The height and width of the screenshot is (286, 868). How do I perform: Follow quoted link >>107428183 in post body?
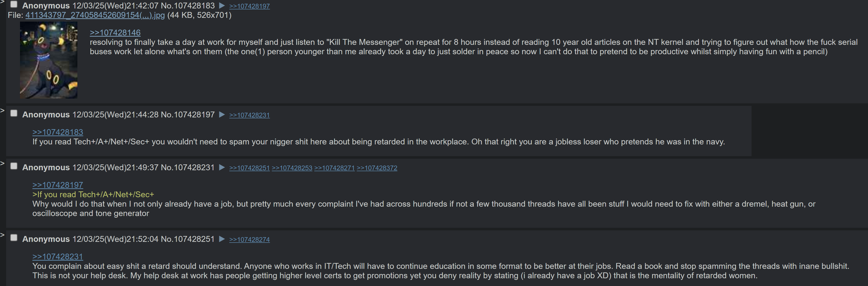pos(58,132)
